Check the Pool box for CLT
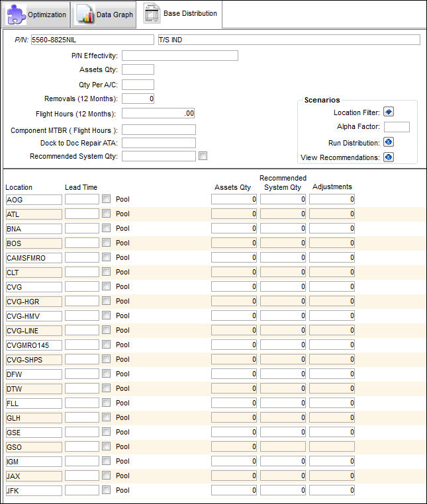 point(106,272)
